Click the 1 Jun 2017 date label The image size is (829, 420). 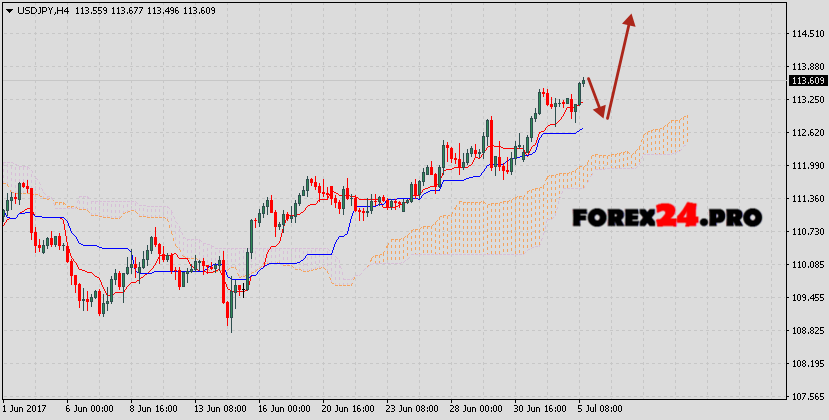click(27, 409)
